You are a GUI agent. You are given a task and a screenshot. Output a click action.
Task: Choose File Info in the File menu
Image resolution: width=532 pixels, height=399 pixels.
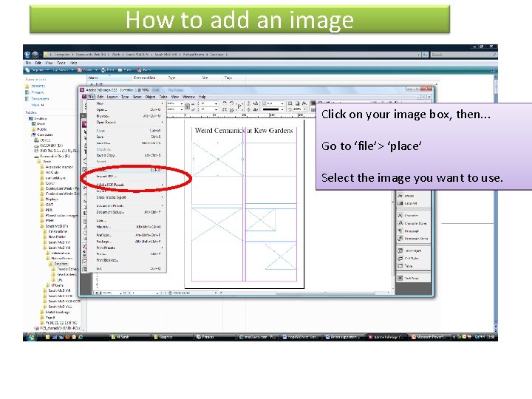point(129,227)
